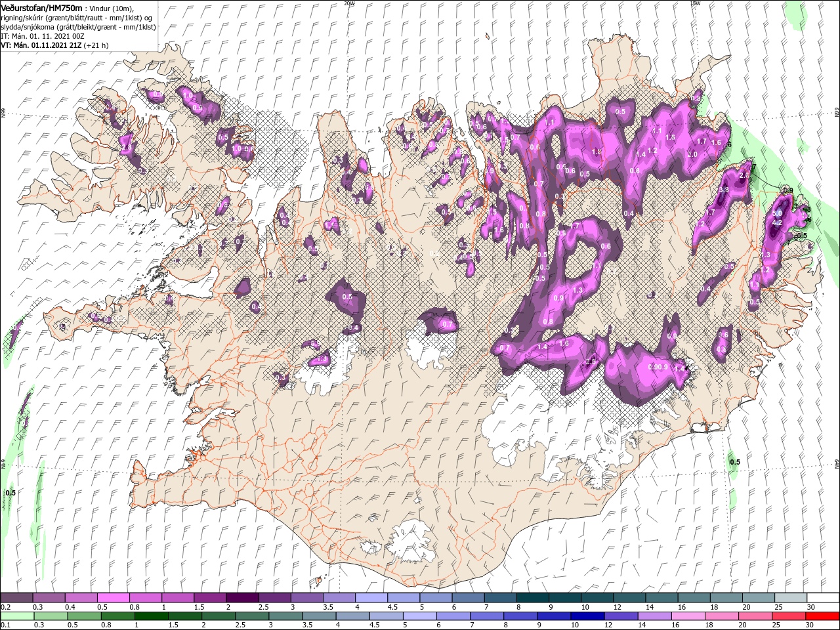The width and height of the screenshot is (840, 630).
Task: Pick the 1.5 swatch in the upper scale
Action: 209,598
